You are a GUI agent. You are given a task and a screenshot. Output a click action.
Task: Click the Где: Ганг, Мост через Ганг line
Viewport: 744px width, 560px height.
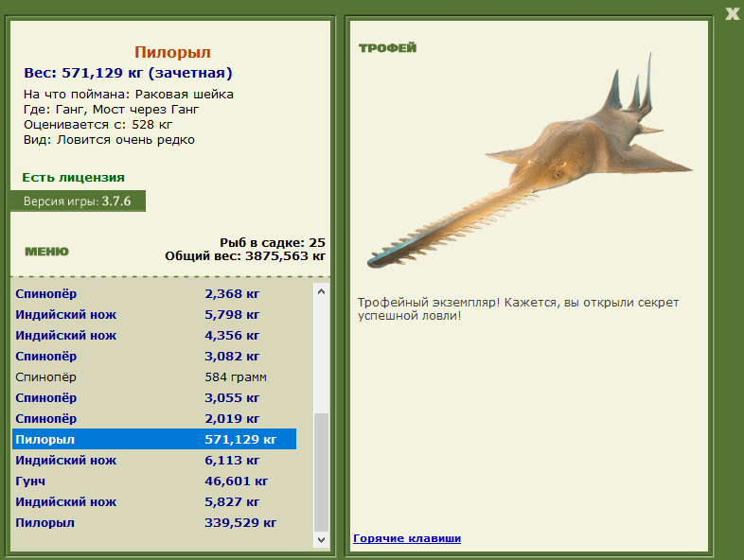(112, 110)
